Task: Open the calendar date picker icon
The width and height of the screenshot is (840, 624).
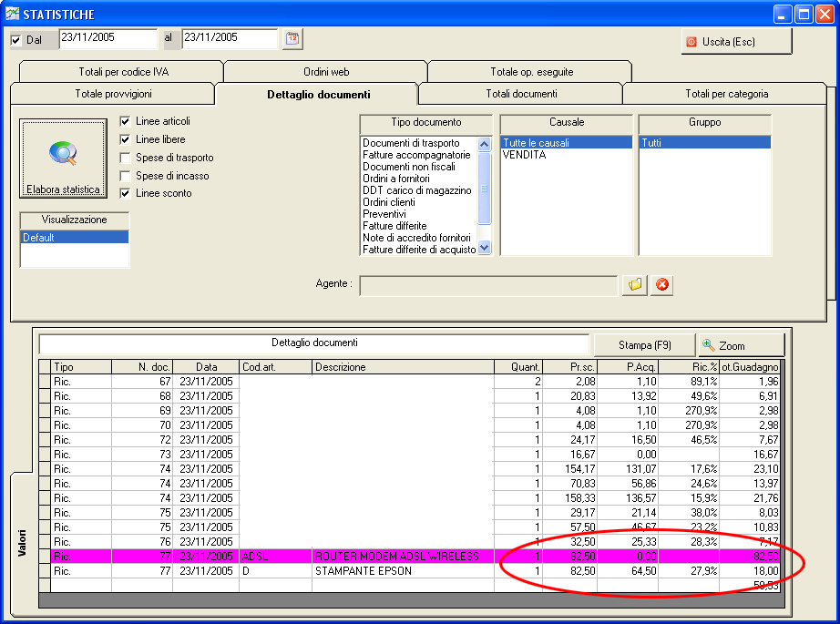Action: (292, 38)
